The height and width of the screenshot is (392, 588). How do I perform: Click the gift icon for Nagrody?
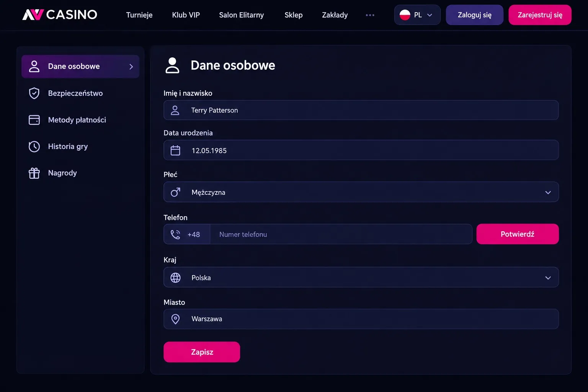coord(34,173)
